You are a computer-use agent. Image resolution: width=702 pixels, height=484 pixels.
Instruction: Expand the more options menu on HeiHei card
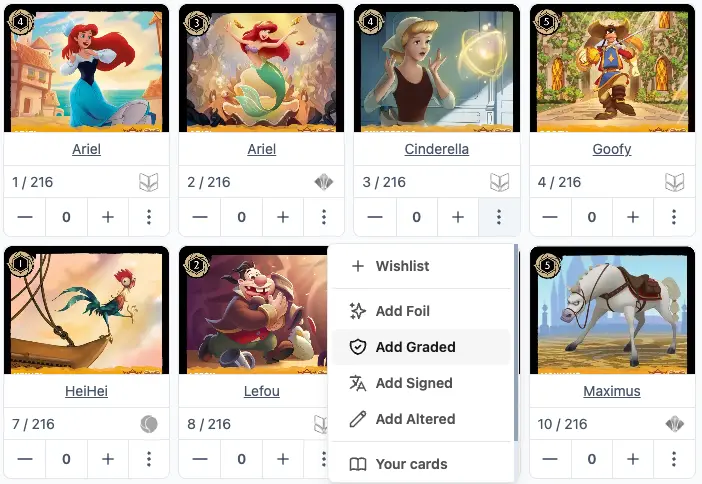tap(149, 459)
